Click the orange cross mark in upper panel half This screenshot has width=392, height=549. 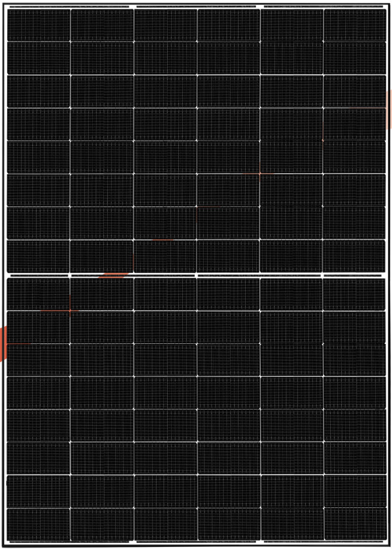[x=260, y=173]
